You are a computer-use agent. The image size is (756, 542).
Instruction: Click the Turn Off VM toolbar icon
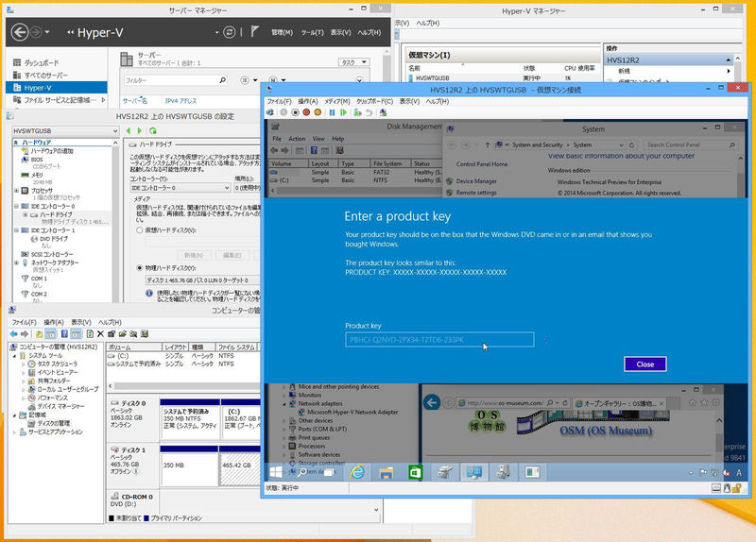pyautogui.click(x=295, y=112)
